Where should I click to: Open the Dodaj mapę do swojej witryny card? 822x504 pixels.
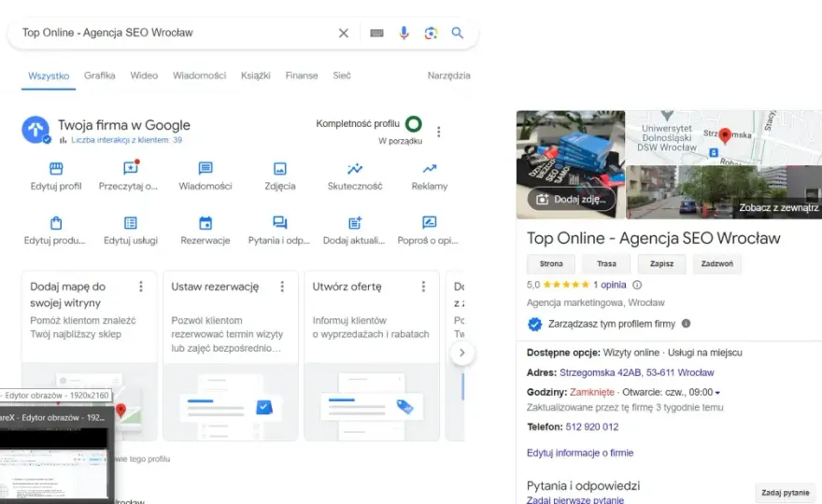90,356
